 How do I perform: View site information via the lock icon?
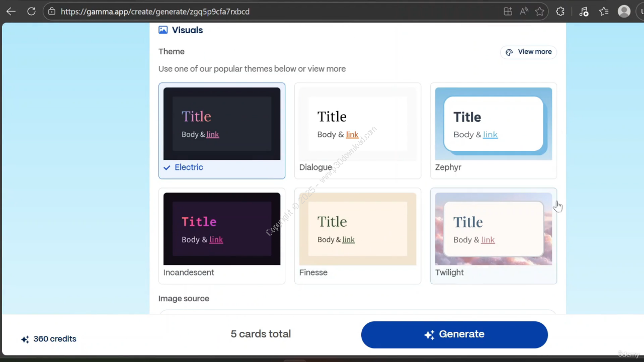click(x=52, y=12)
